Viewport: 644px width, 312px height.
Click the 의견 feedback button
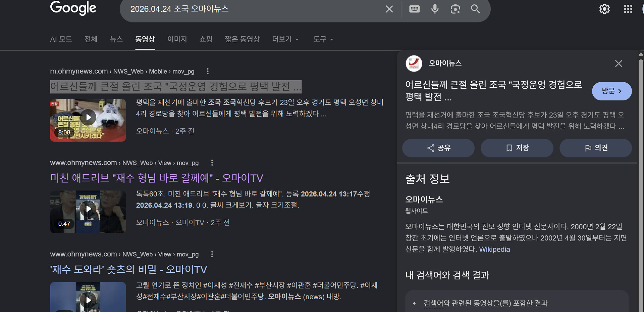(x=596, y=148)
